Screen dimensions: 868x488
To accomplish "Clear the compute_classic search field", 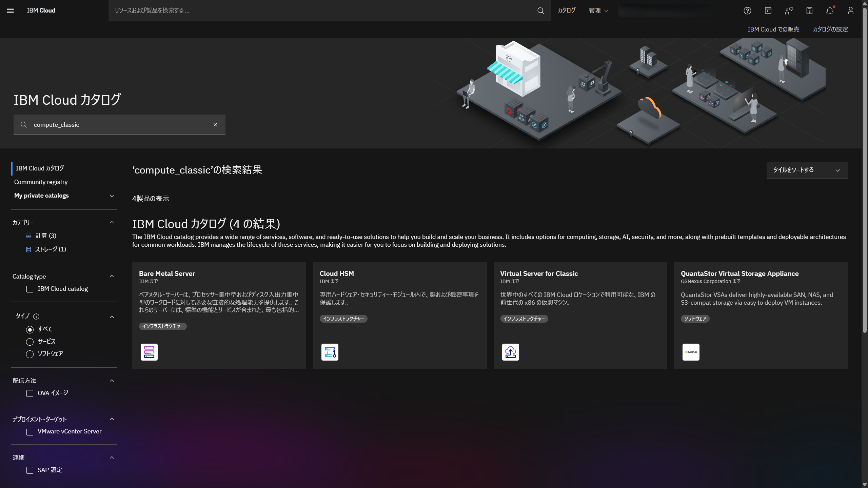I will point(216,124).
